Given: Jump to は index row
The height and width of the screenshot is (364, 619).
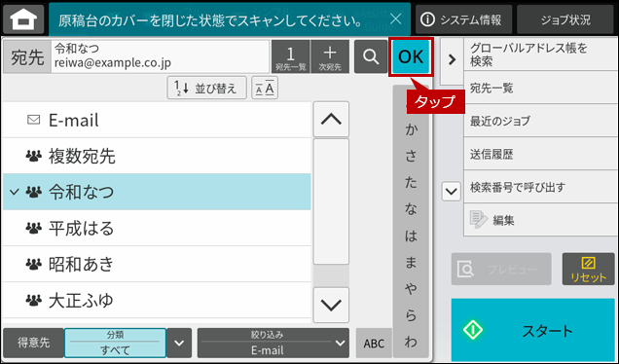Looking at the screenshot, I should (x=411, y=236).
